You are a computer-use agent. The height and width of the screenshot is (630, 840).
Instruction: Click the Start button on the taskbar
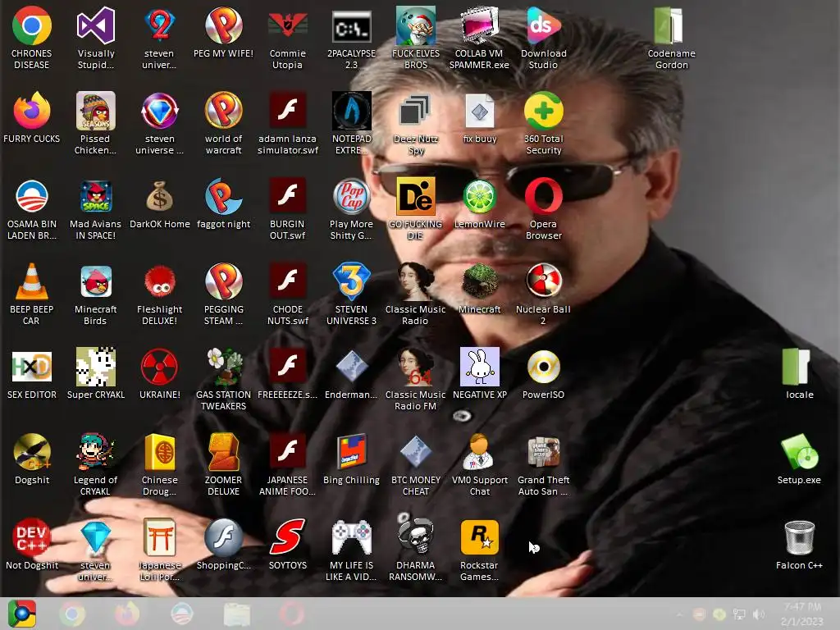[22, 614]
